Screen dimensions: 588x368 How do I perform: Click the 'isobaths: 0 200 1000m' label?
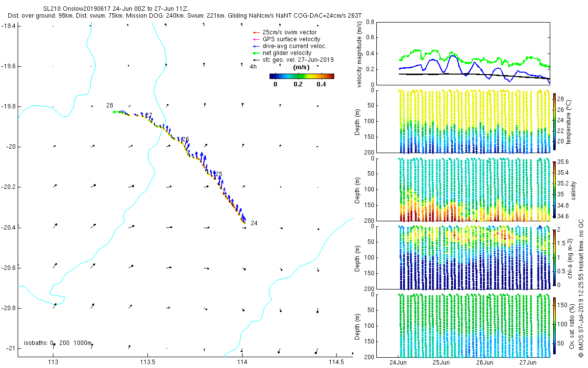[58, 343]
